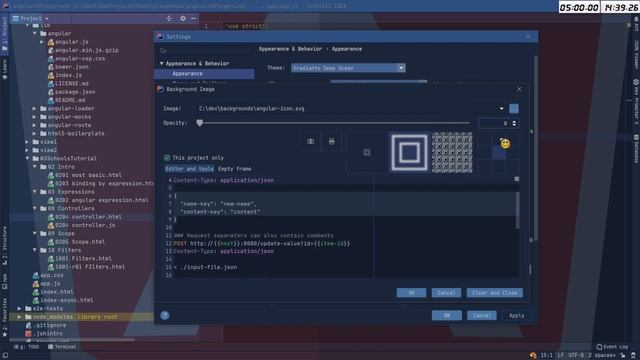The height and width of the screenshot is (360, 640).
Task: Click the notification icon beside cursor position
Action: coord(533,356)
